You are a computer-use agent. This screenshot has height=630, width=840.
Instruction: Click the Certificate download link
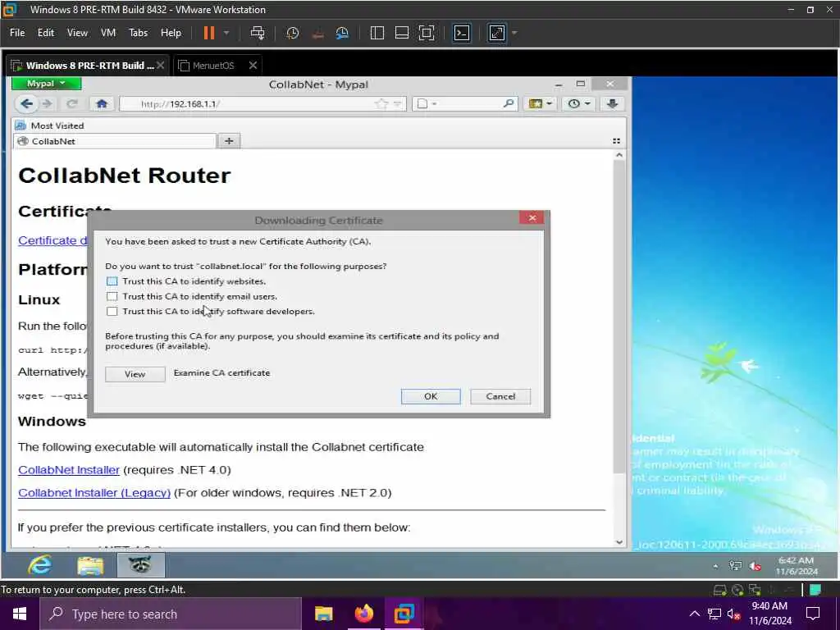click(x=53, y=240)
